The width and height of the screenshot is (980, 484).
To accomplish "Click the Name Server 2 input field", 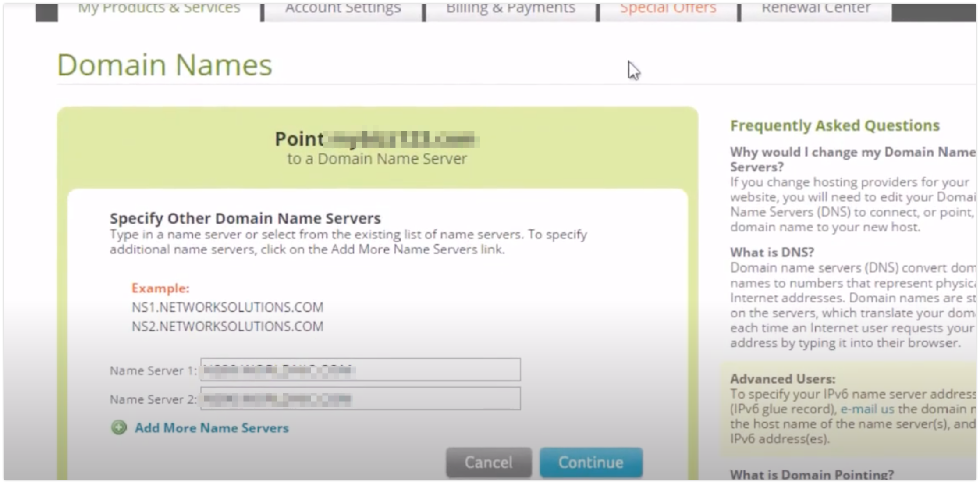I will [x=360, y=399].
